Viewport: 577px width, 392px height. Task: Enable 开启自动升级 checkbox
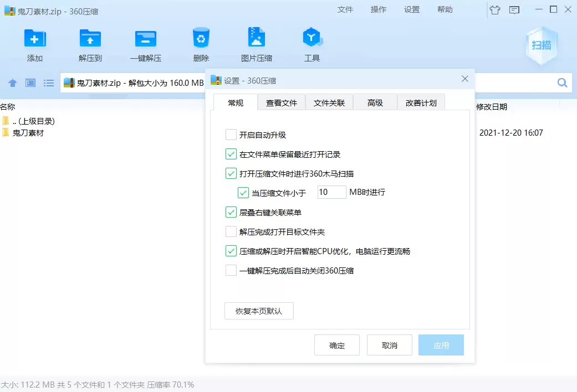(x=231, y=135)
